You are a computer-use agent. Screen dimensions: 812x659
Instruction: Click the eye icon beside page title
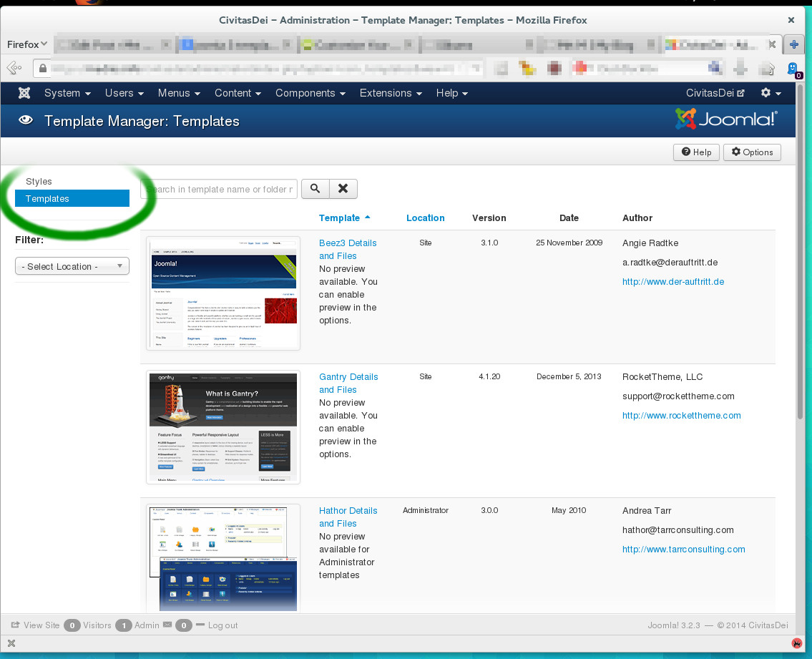25,120
